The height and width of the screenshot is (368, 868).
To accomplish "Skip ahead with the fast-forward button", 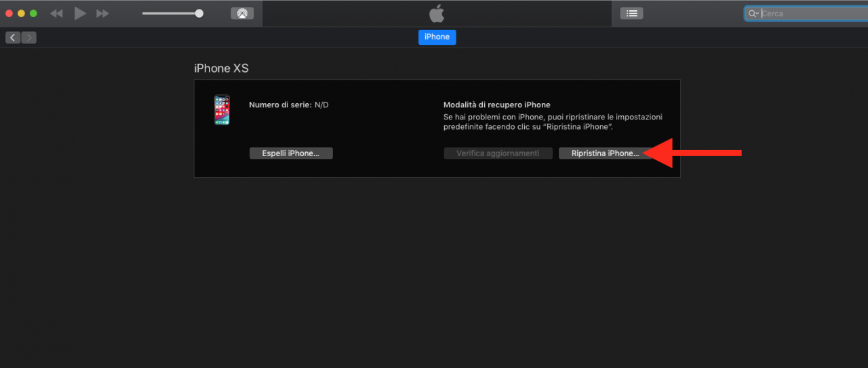I will coord(102,14).
